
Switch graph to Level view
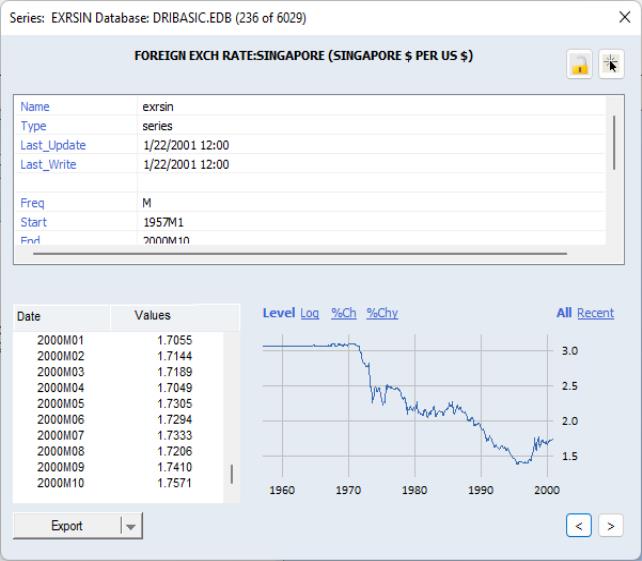(x=278, y=313)
